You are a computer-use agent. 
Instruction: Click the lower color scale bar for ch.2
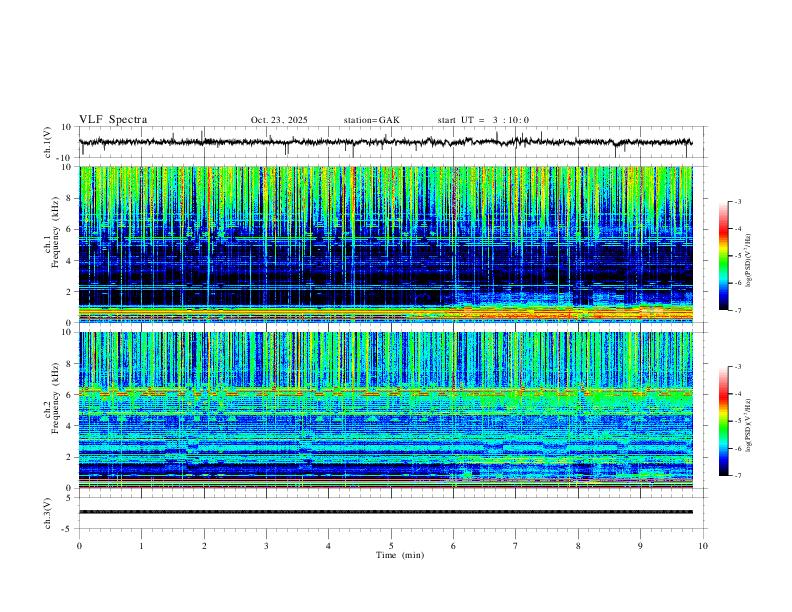(723, 421)
